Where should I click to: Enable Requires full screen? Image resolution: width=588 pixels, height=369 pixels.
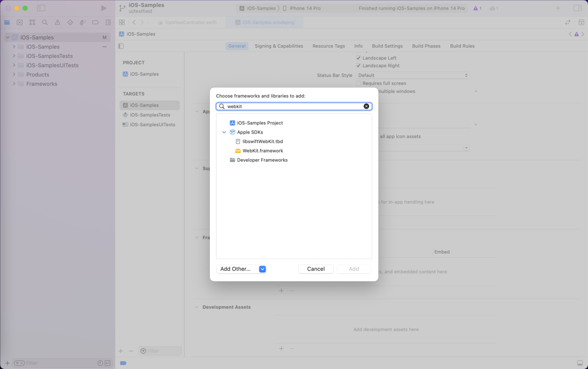(358, 83)
